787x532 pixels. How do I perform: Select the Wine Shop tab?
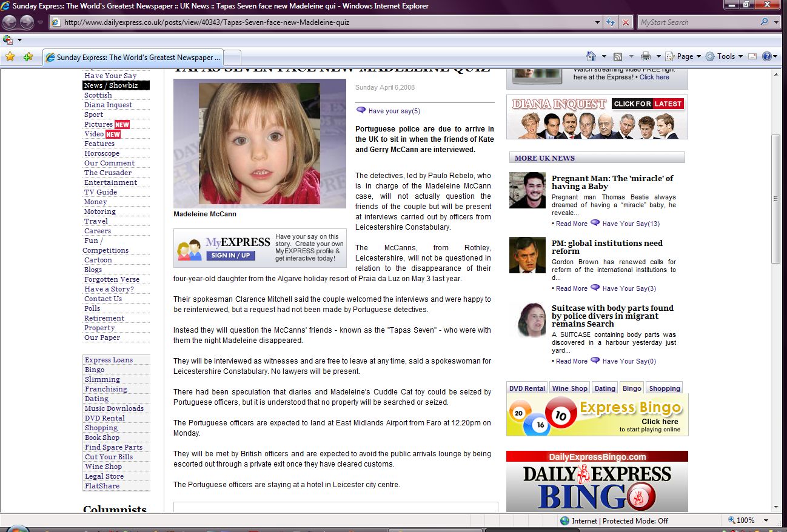[x=569, y=388]
